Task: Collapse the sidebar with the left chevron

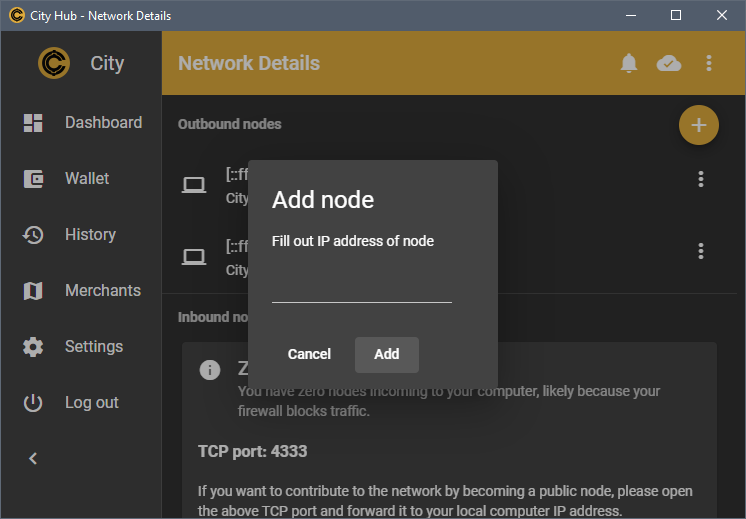Action: click(33, 459)
